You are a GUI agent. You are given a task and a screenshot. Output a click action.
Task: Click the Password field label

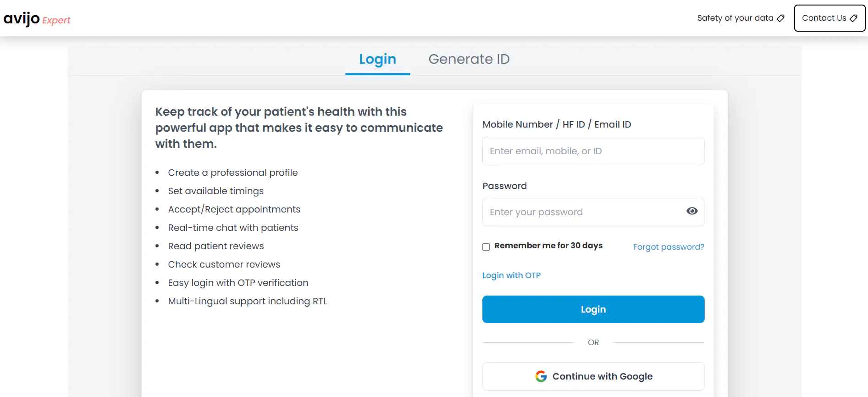504,186
